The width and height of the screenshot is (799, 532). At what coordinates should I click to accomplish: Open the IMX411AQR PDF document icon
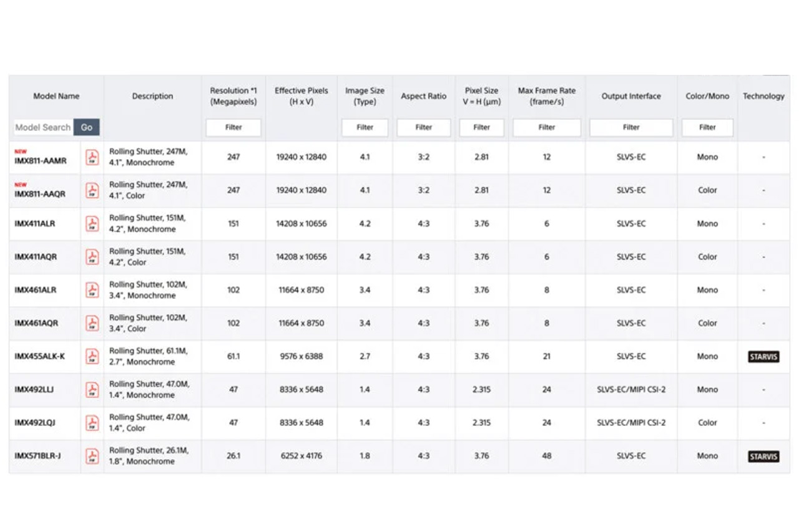pyautogui.click(x=92, y=257)
